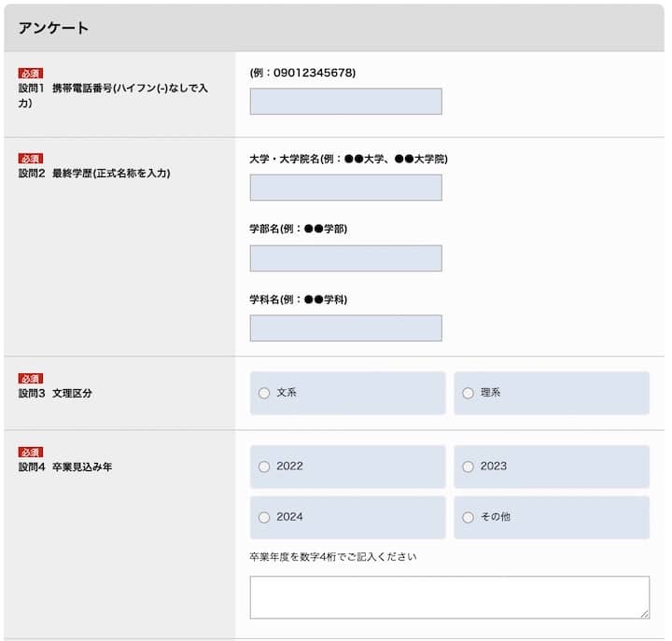
Task: Click the 設問4 卒業見込み年 question label
Action: point(64,467)
